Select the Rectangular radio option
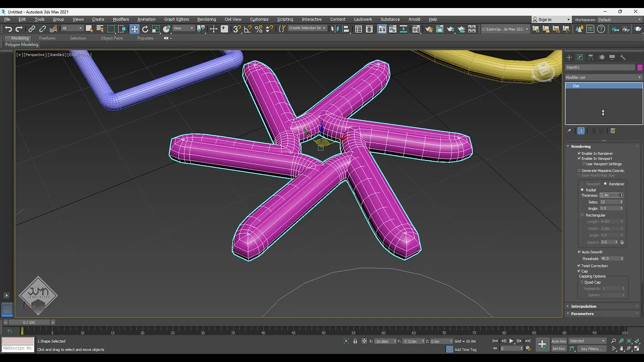 [x=583, y=215]
